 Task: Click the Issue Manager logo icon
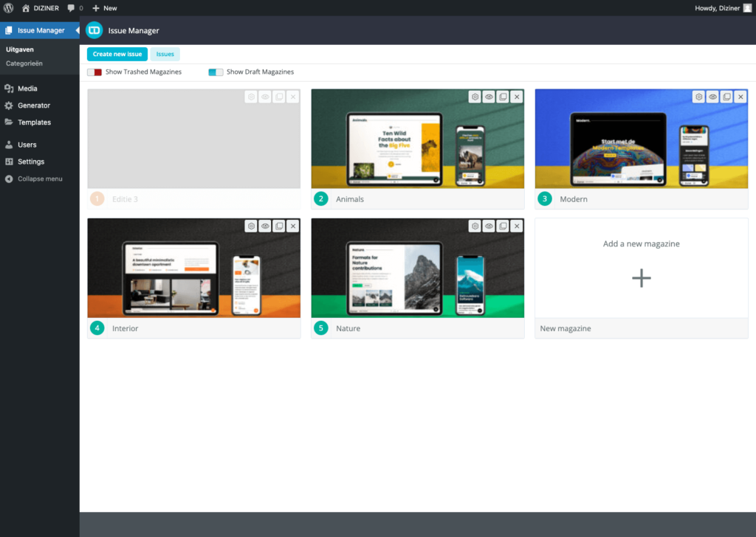click(x=94, y=30)
